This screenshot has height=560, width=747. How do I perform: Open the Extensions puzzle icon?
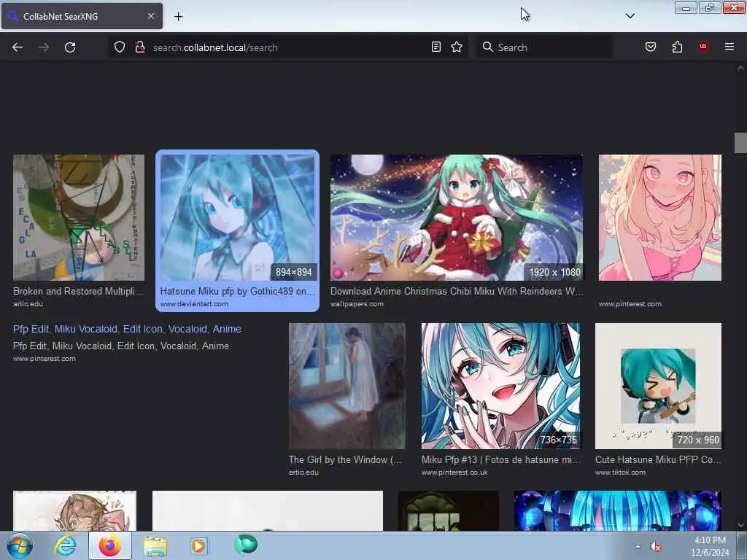(677, 47)
